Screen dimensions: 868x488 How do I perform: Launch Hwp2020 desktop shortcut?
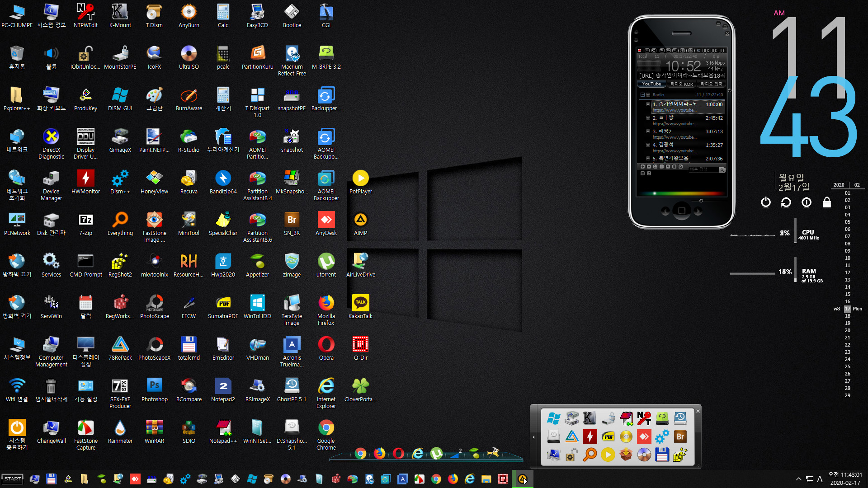(223, 266)
